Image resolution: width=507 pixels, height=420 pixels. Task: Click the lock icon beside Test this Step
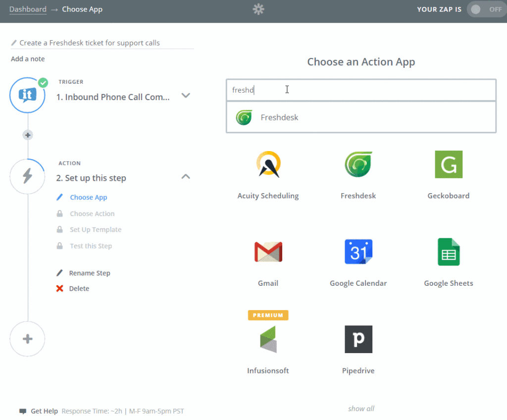click(59, 246)
